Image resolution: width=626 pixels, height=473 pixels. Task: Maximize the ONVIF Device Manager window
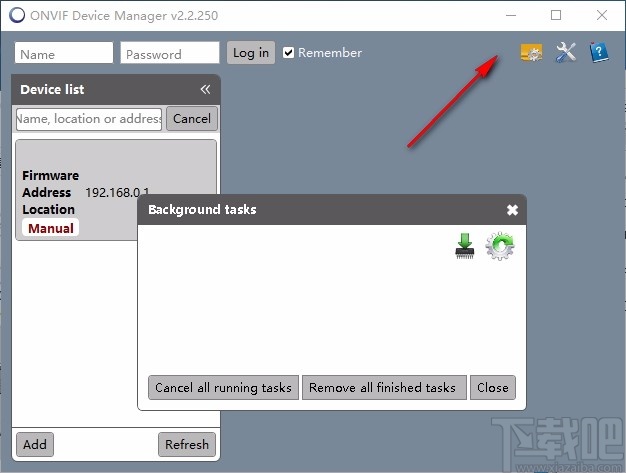pos(556,15)
